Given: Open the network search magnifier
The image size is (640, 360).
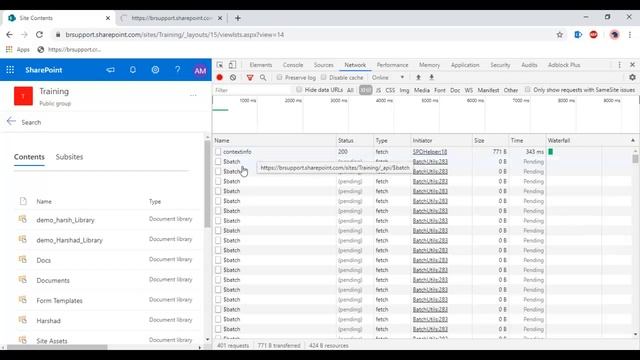Looking at the screenshot, I should [x=263, y=77].
